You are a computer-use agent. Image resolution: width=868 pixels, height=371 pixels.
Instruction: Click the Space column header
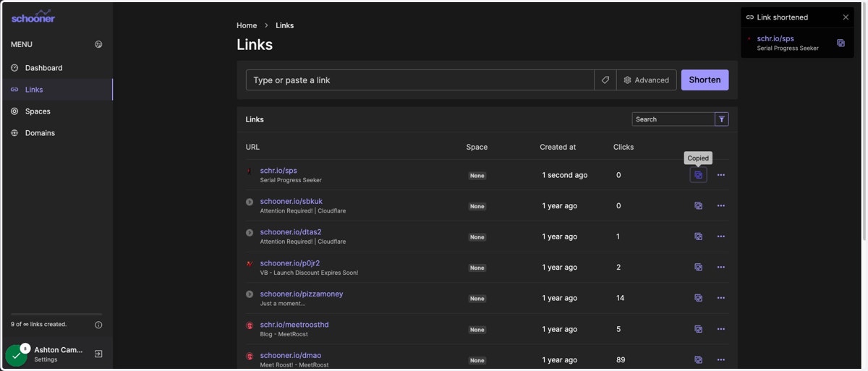pyautogui.click(x=477, y=147)
